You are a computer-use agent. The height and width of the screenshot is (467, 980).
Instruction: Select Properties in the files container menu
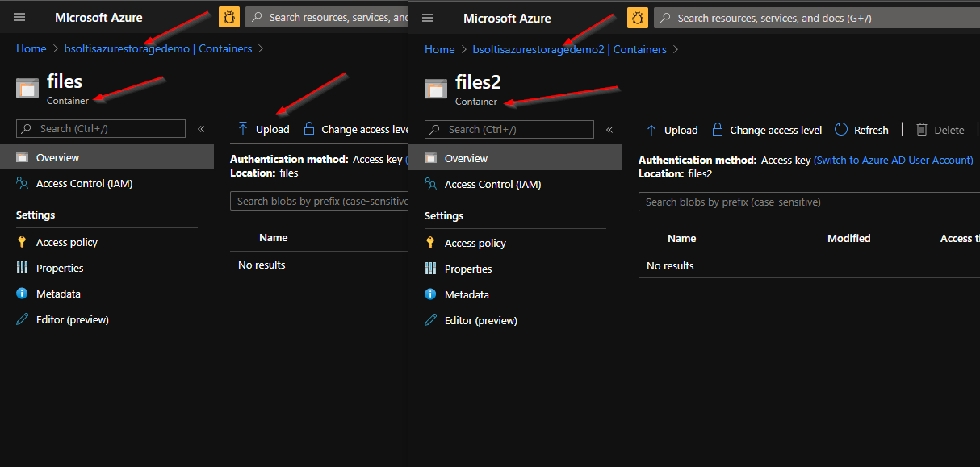(60, 268)
